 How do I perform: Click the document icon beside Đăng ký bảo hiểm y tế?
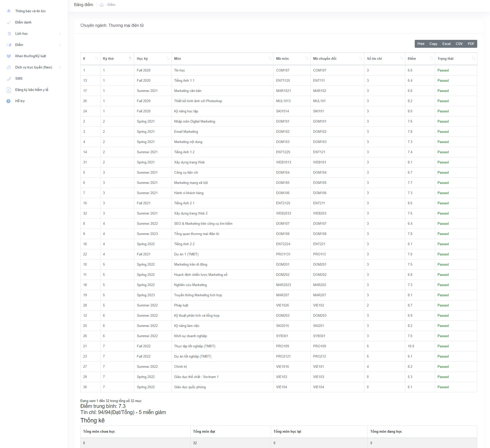click(9, 90)
